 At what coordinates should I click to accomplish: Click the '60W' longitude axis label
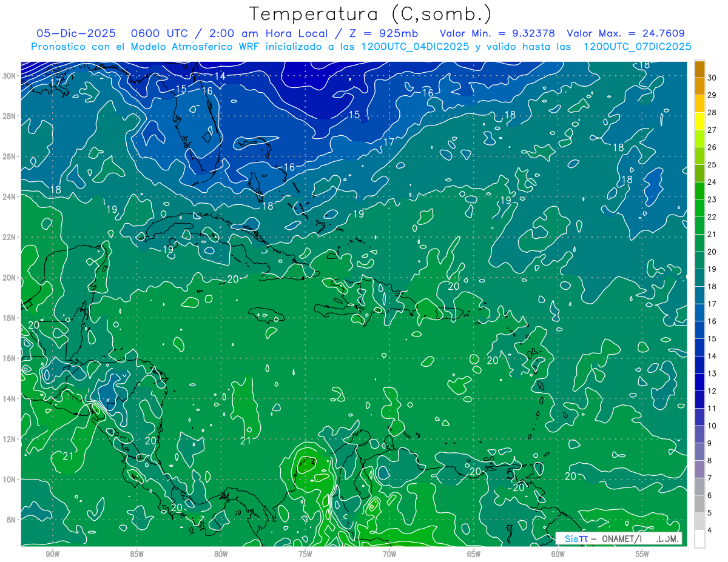558,554
